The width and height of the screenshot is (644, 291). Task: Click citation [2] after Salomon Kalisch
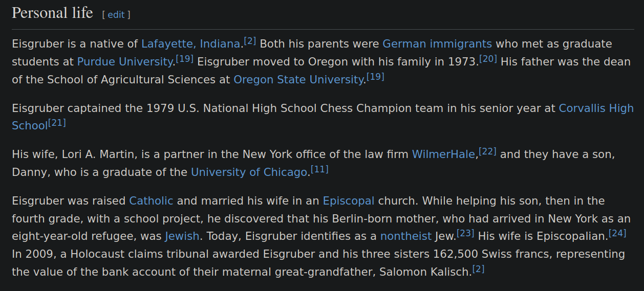(478, 268)
